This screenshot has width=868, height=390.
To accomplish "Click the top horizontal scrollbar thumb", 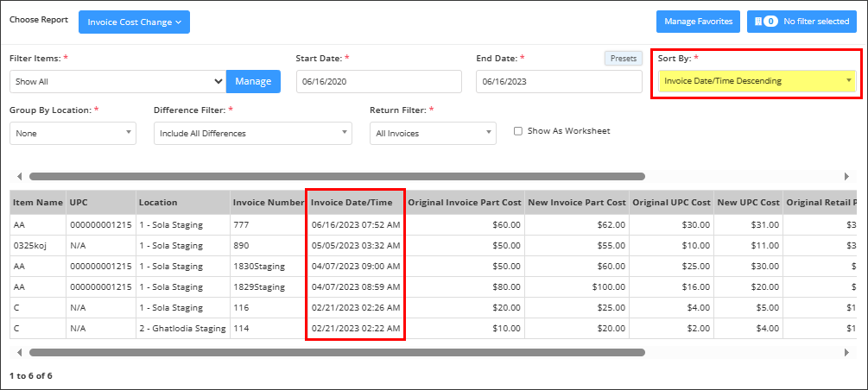I will click(337, 177).
